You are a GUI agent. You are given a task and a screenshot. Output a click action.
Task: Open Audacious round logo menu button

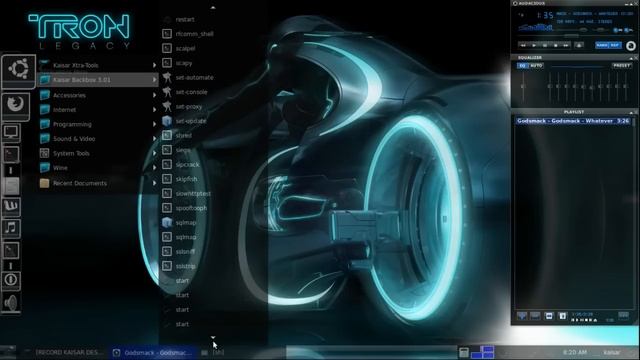pos(631,46)
